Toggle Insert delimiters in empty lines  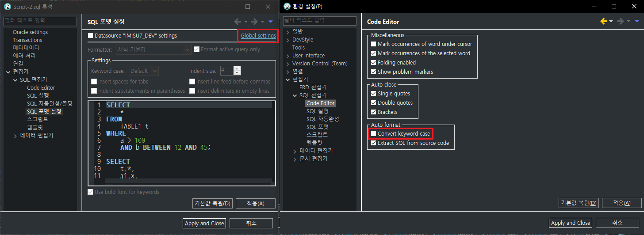[192, 91]
